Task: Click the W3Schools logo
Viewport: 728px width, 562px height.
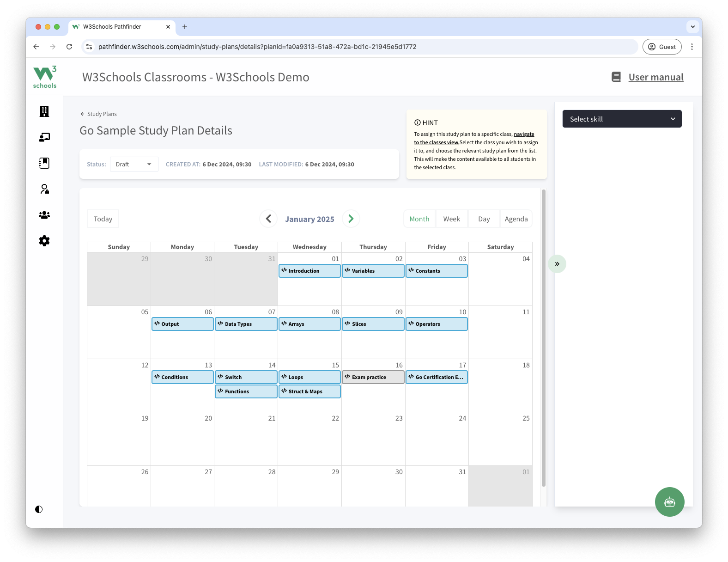Action: pyautogui.click(x=45, y=77)
